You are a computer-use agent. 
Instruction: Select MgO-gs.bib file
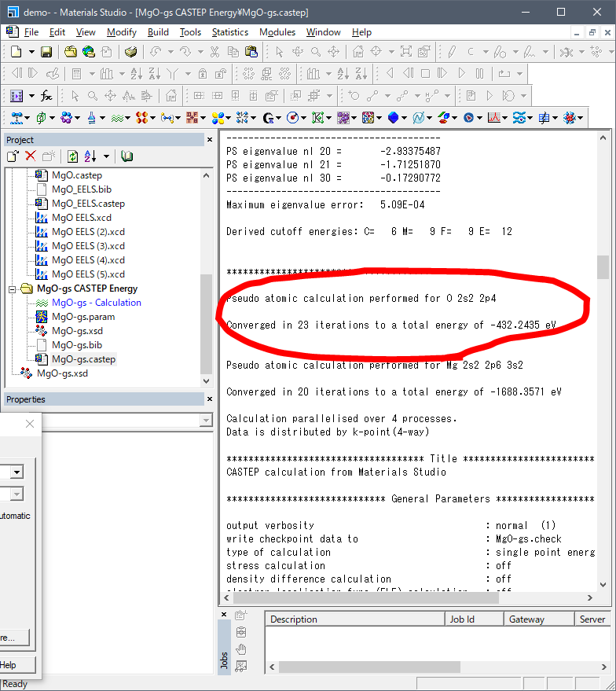tap(77, 345)
